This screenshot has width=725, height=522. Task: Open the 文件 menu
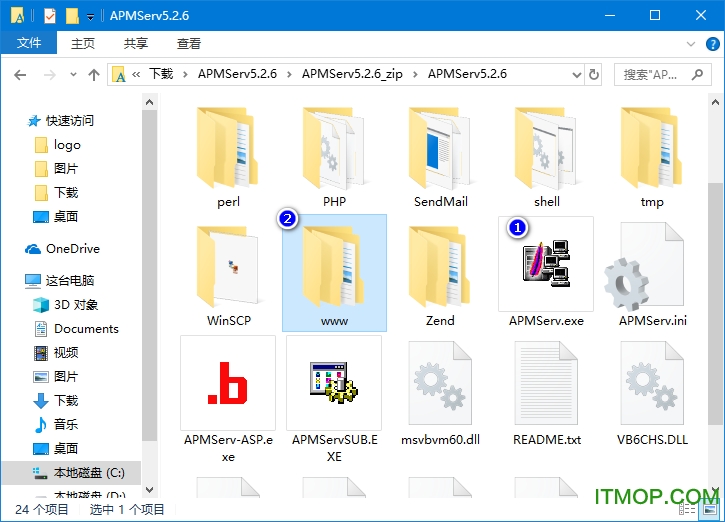pyautogui.click(x=29, y=43)
